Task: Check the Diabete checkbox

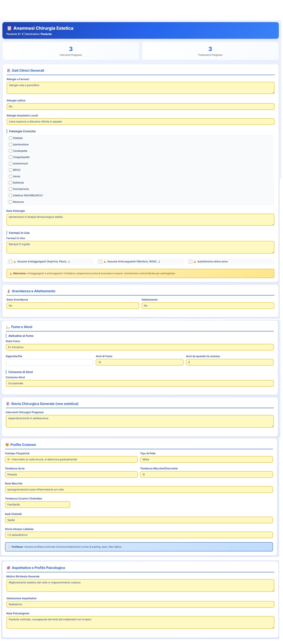Action: point(10,138)
